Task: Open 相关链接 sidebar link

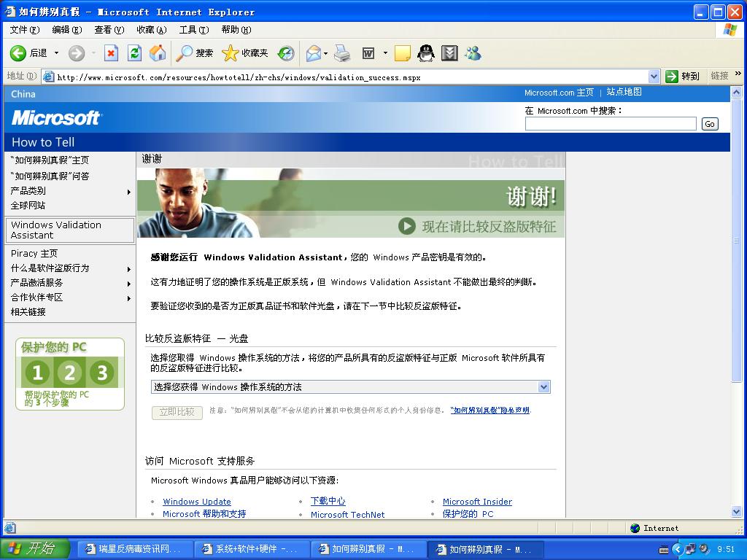Action: click(28, 312)
